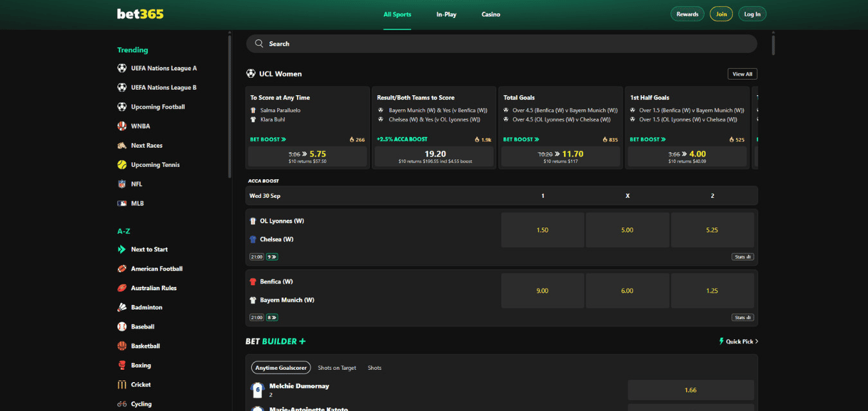The height and width of the screenshot is (411, 868).
Task: Click the Benfica (W) red shirt icon
Action: click(253, 281)
